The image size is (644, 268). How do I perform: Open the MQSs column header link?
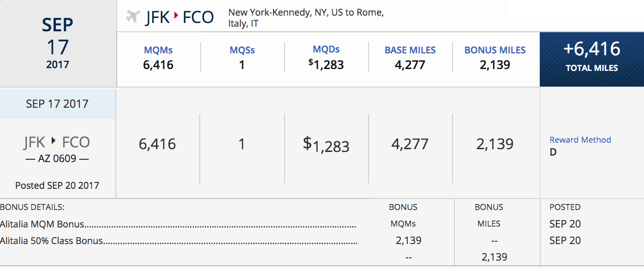pos(242,51)
